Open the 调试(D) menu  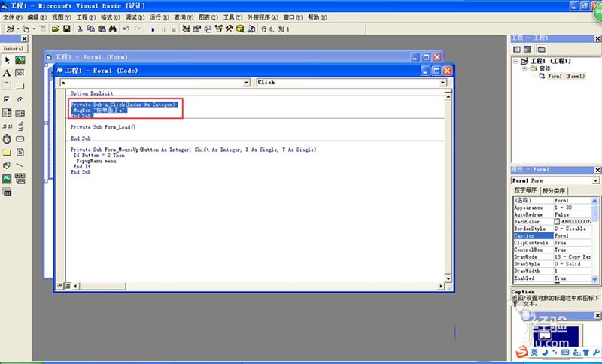click(x=135, y=17)
